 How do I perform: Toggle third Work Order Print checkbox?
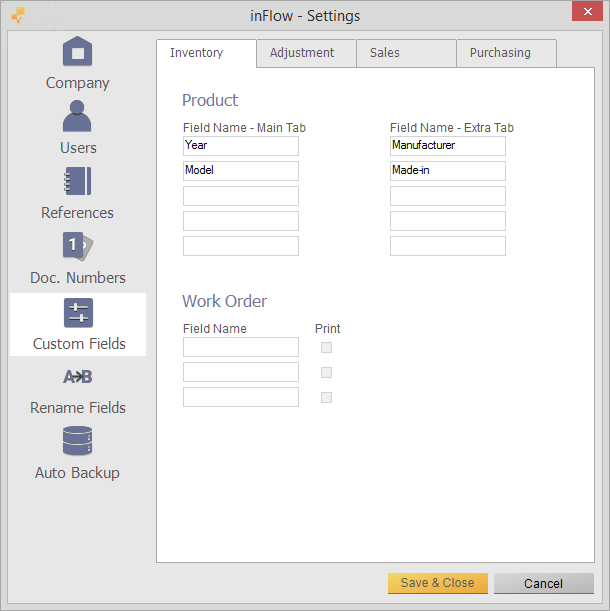326,397
